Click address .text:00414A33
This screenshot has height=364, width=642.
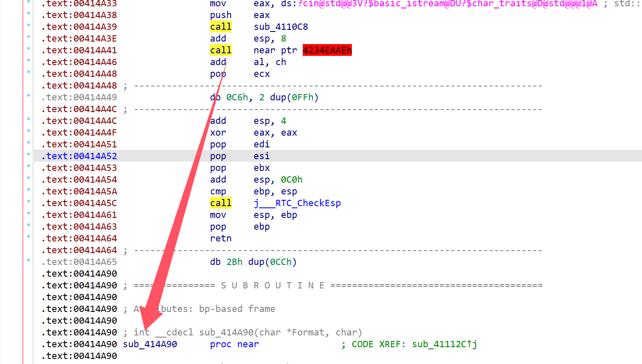tap(79, 4)
